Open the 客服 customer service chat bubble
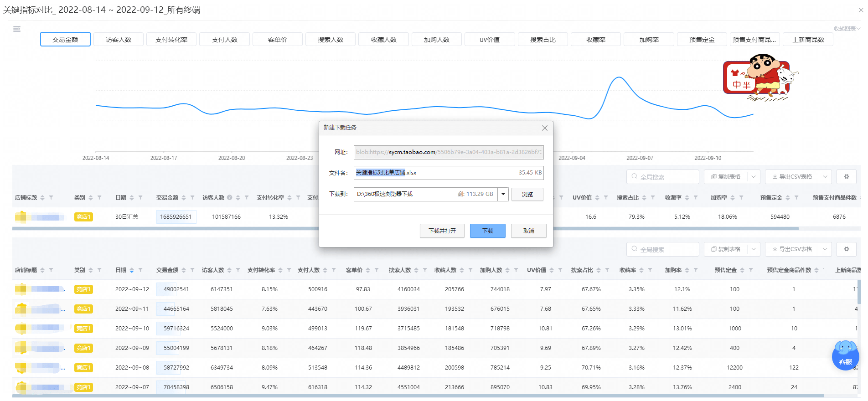This screenshot has height=401, width=868. (845, 356)
